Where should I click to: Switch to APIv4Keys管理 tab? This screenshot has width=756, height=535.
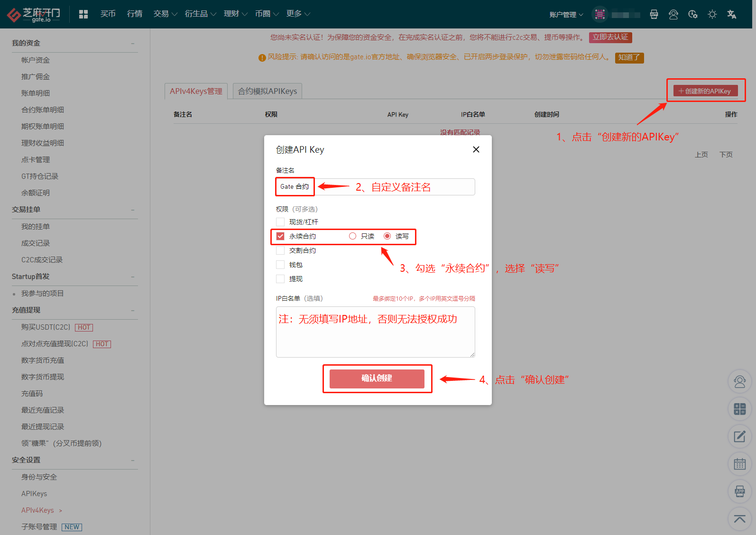[x=196, y=91]
